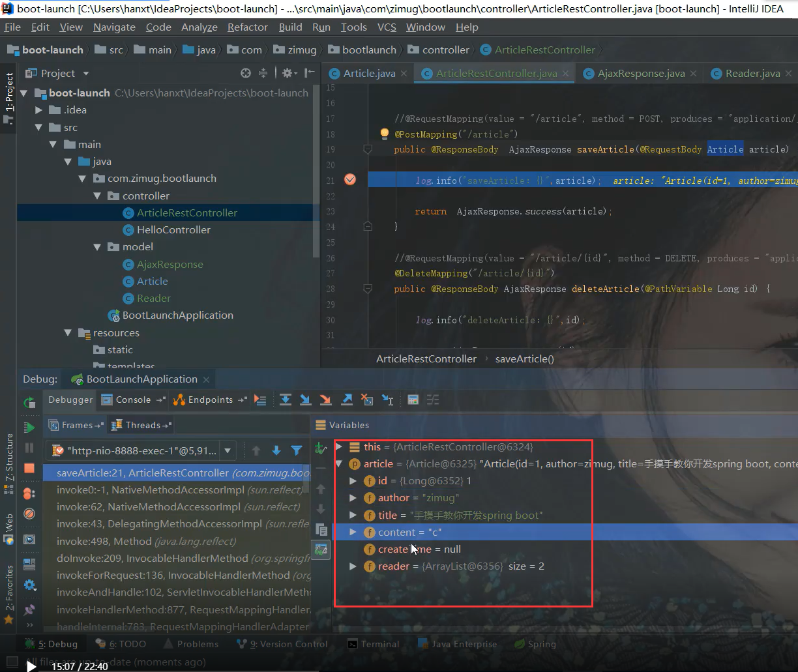Click Project panel locate target icon
The height and width of the screenshot is (672, 798).
246,73
